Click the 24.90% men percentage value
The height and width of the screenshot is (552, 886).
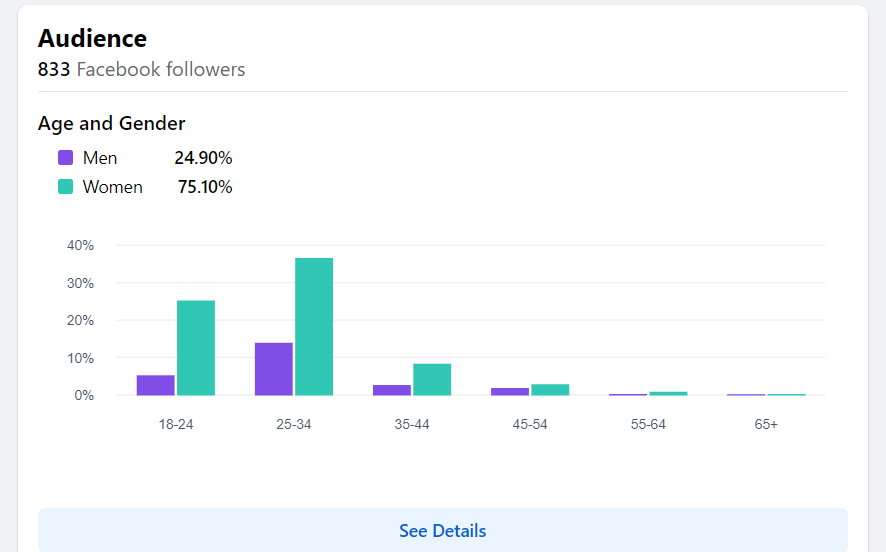[x=203, y=158]
